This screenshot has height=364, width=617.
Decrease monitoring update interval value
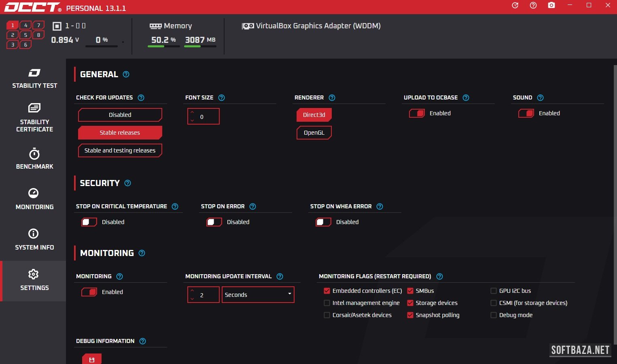tap(192, 299)
